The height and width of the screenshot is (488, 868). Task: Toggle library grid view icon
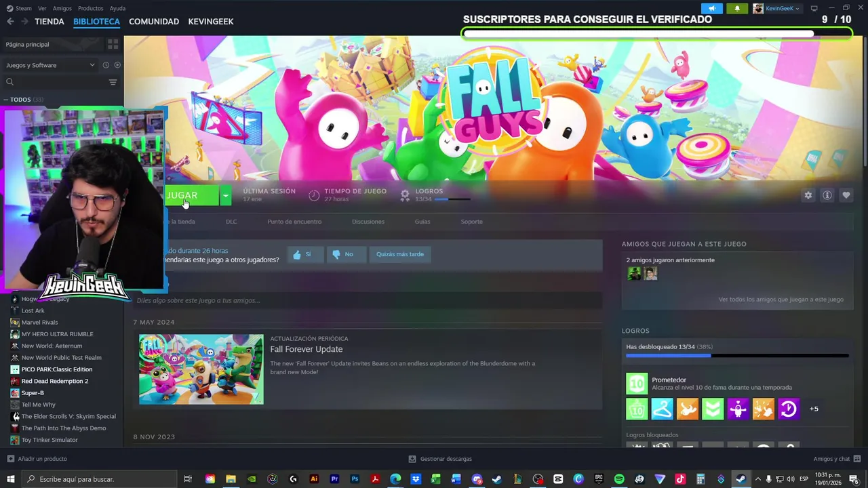tap(113, 44)
